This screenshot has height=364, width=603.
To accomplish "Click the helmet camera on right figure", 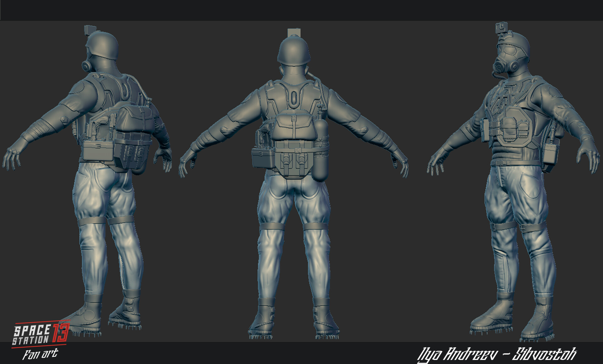I will [x=501, y=28].
